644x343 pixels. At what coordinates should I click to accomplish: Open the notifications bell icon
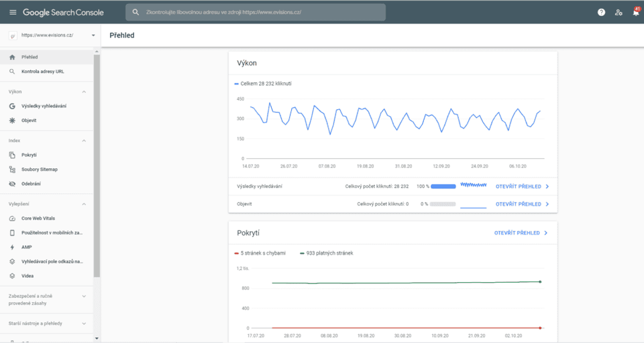click(x=635, y=12)
